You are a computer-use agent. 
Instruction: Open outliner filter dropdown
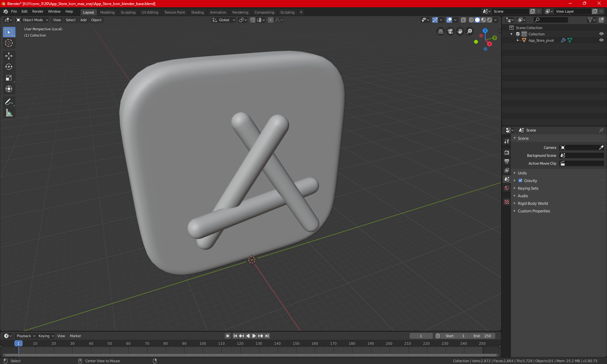click(592, 20)
